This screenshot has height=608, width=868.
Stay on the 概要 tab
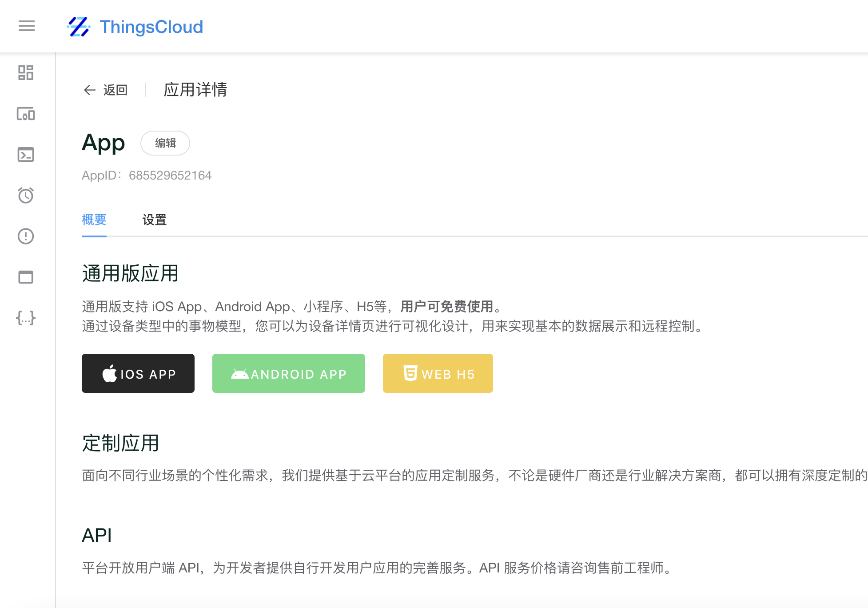tap(94, 220)
